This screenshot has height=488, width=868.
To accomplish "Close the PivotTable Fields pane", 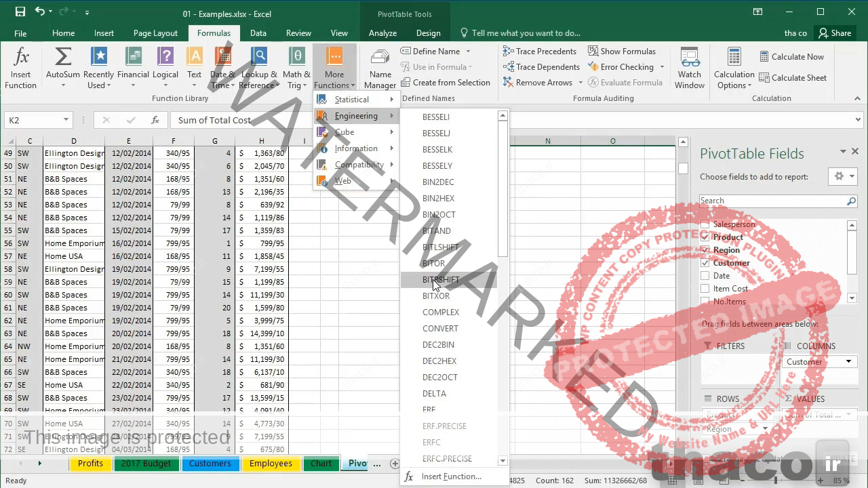I will 855,152.
